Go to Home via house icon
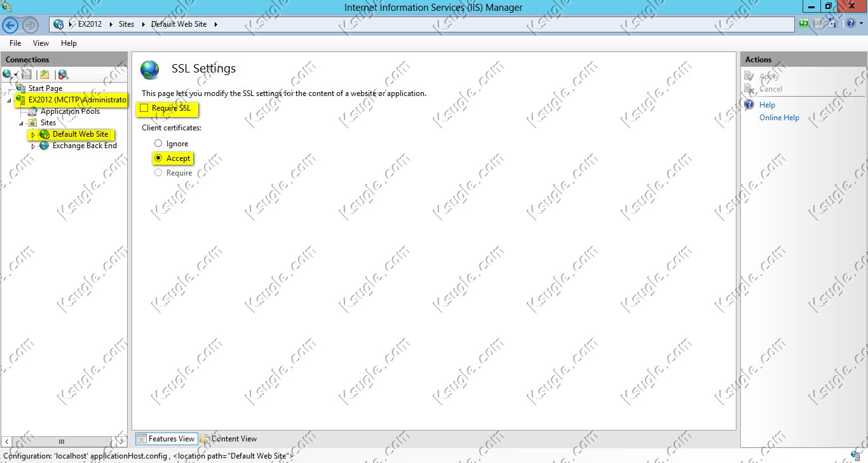Viewport: 868px width, 463px height. click(x=832, y=24)
